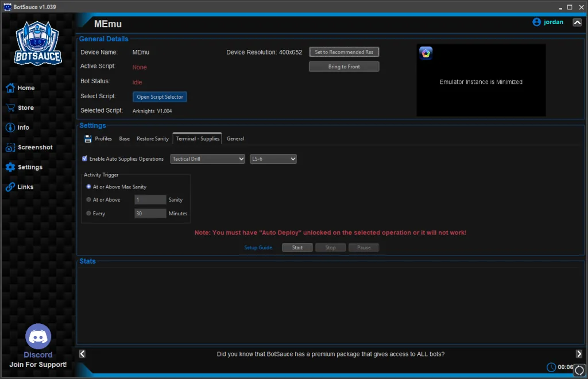
Task: Click the Pause button
Action: click(x=363, y=247)
